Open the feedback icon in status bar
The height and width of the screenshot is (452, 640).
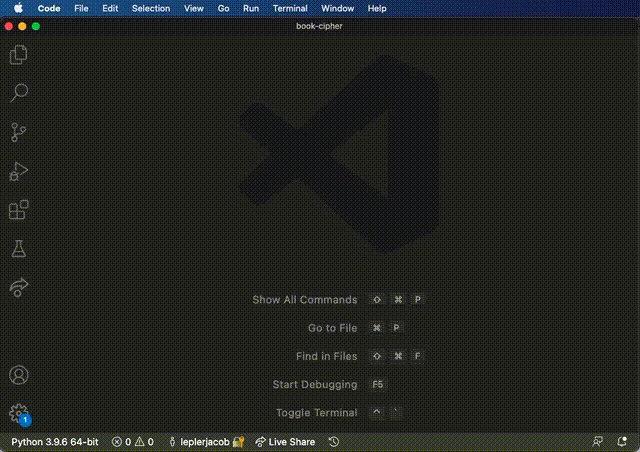[598, 442]
